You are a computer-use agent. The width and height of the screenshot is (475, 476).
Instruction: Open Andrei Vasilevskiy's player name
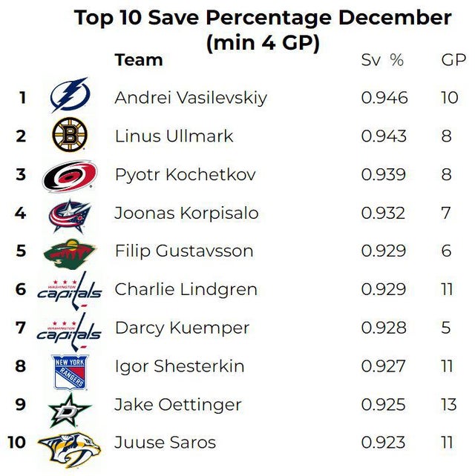pos(191,98)
